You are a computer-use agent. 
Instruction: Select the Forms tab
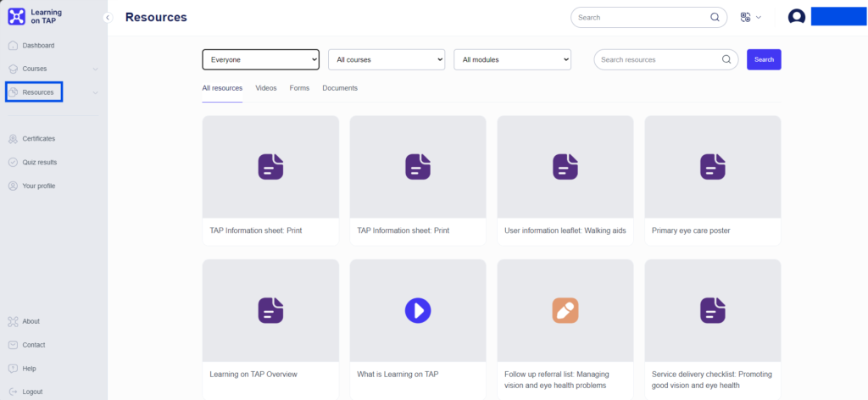point(299,88)
